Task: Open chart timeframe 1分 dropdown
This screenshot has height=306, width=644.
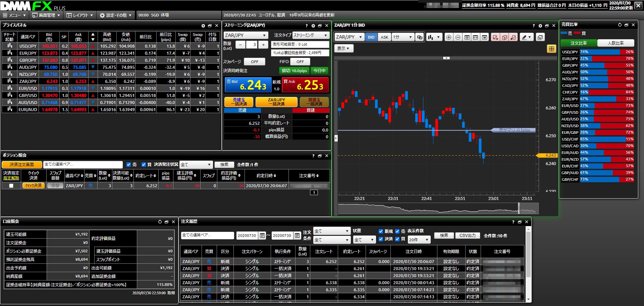Action: (x=402, y=37)
